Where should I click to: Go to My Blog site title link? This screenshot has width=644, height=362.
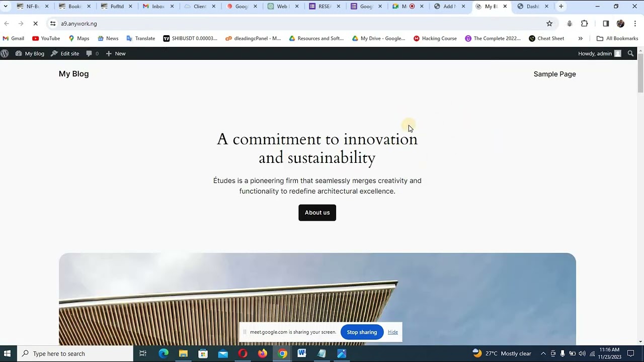(x=73, y=74)
